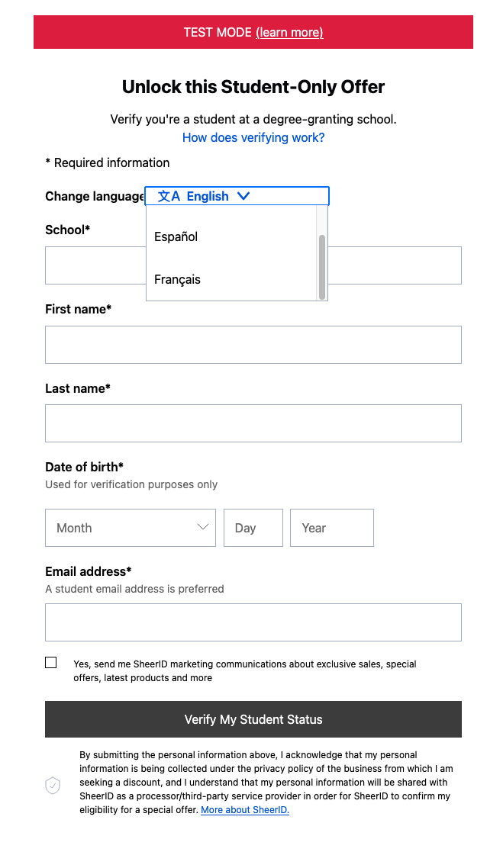Click the Day of birth field

pos(253,528)
